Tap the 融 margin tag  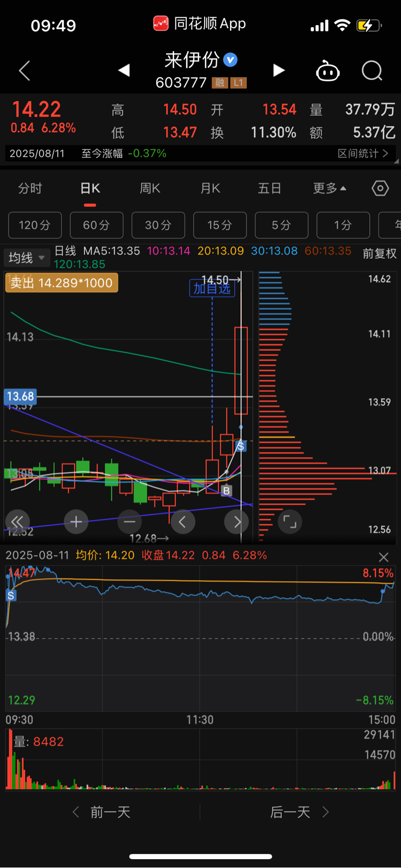(220, 82)
